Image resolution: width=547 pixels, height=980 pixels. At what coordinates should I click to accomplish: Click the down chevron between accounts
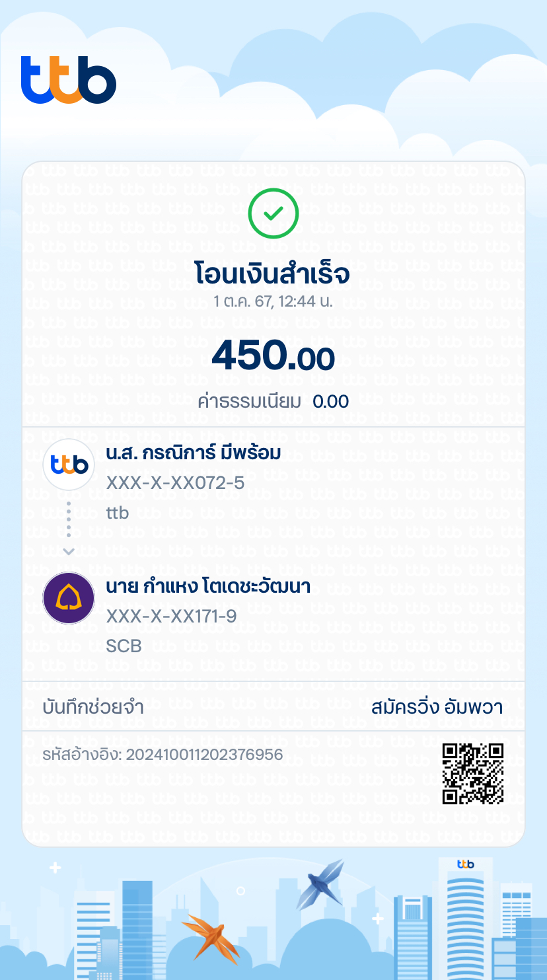69,551
